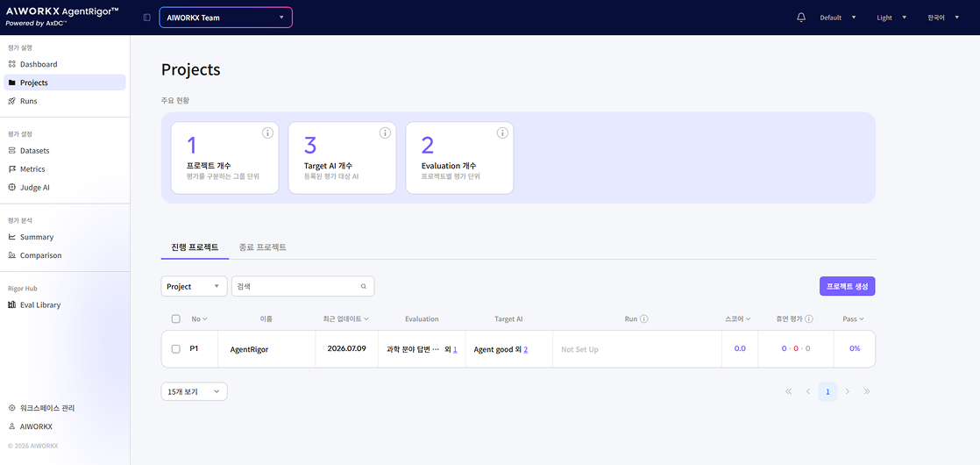Collapse the sidebar using the panel icon

(147, 18)
